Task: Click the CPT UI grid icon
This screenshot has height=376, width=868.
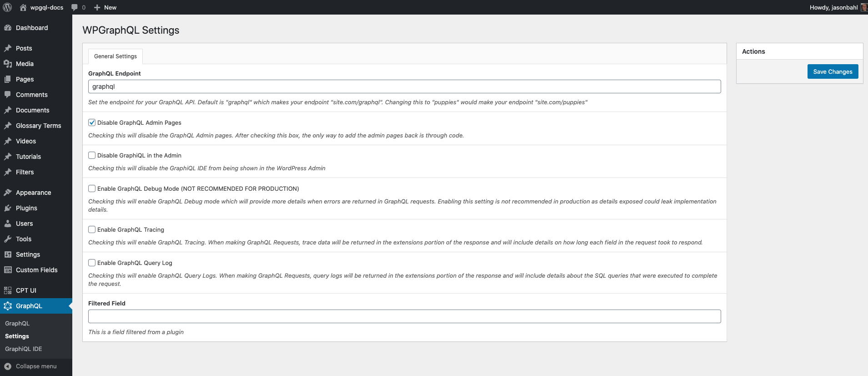Action: (x=8, y=290)
